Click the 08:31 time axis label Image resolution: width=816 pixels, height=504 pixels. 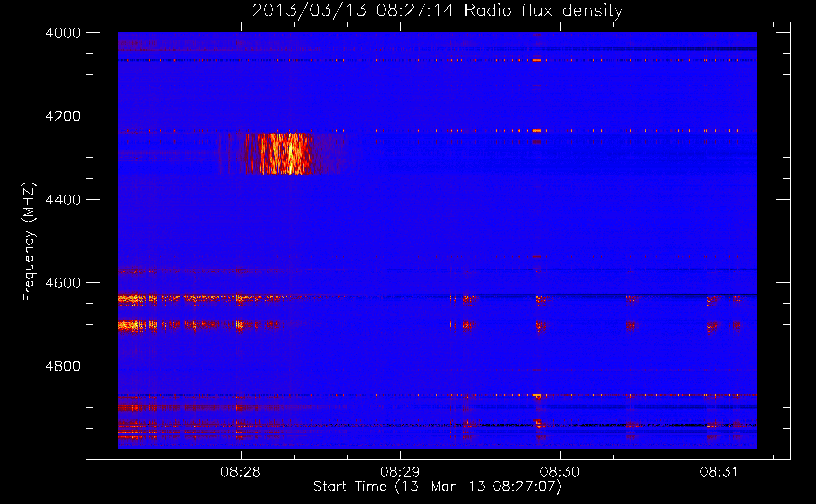(x=719, y=472)
